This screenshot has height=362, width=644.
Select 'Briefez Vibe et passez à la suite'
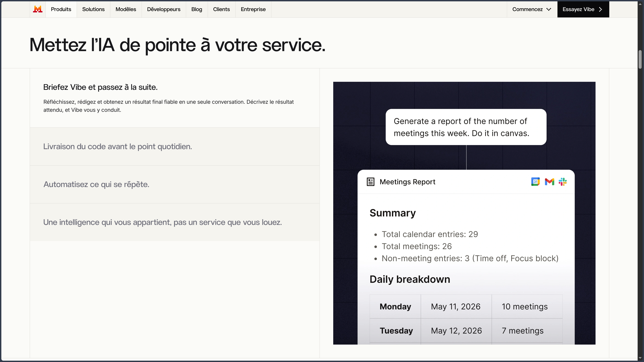click(100, 87)
